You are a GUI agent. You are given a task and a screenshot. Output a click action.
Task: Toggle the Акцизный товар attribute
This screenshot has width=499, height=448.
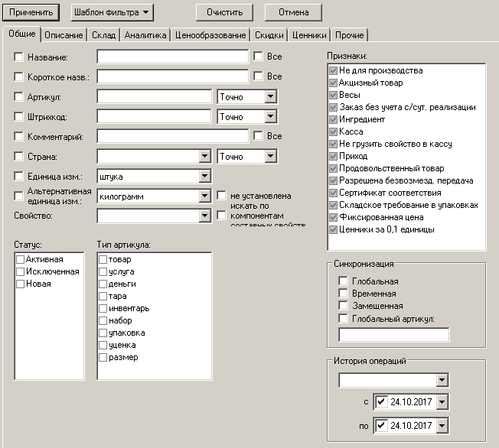[333, 83]
